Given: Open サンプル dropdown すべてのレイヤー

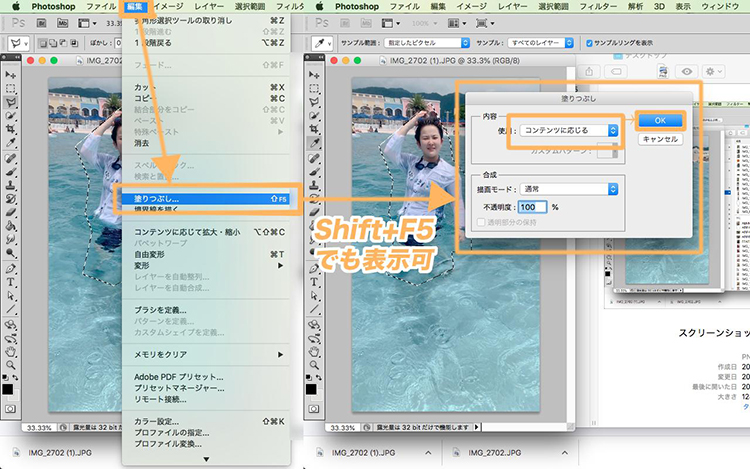Looking at the screenshot, I should [x=540, y=43].
